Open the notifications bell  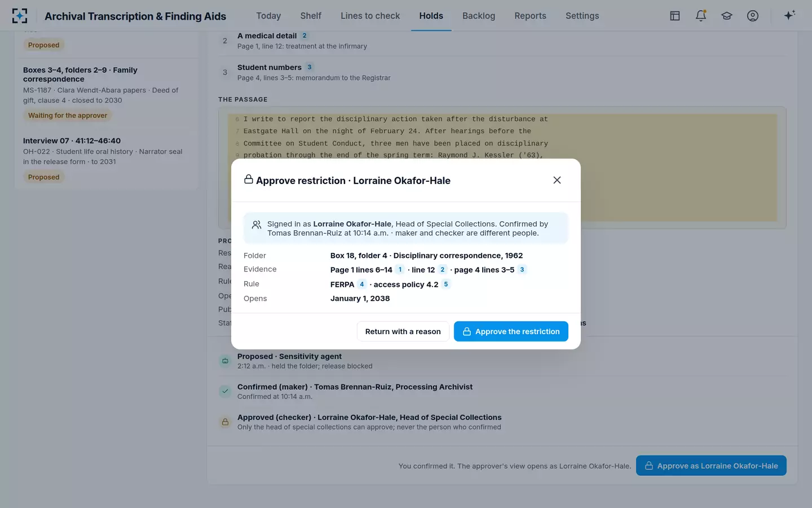click(x=701, y=16)
